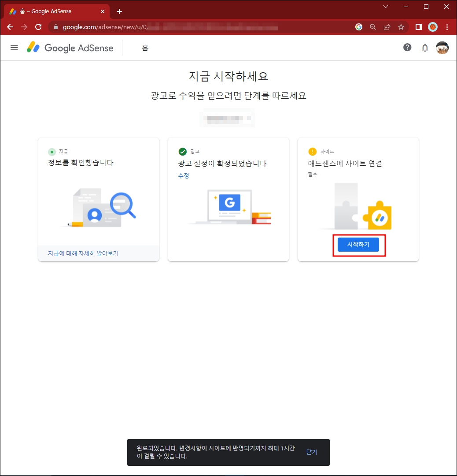Open the Google account profile avatar
Image resolution: width=457 pixels, height=476 pixels.
coord(442,48)
